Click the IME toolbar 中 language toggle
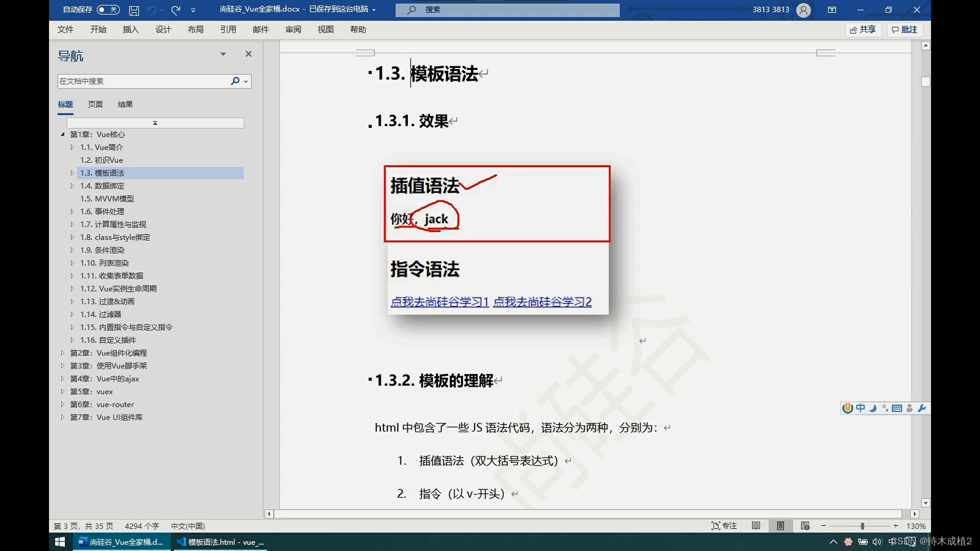980x551 pixels. pyautogui.click(x=861, y=408)
